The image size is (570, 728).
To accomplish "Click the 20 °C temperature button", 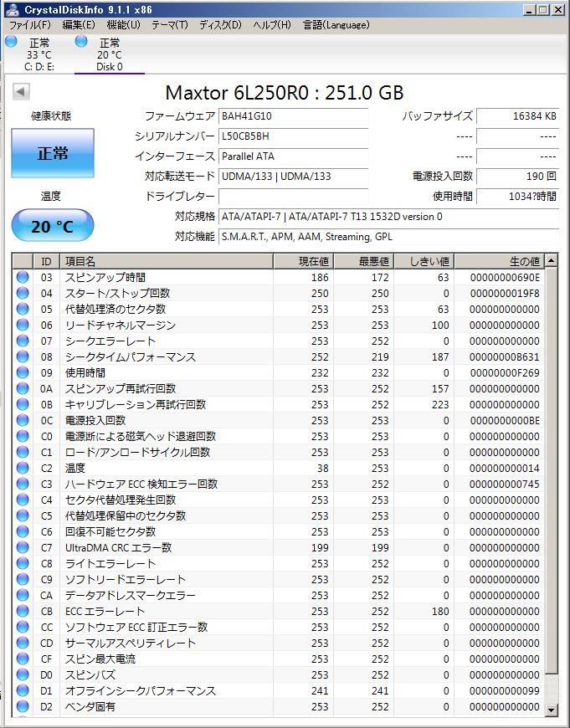I will click(53, 226).
